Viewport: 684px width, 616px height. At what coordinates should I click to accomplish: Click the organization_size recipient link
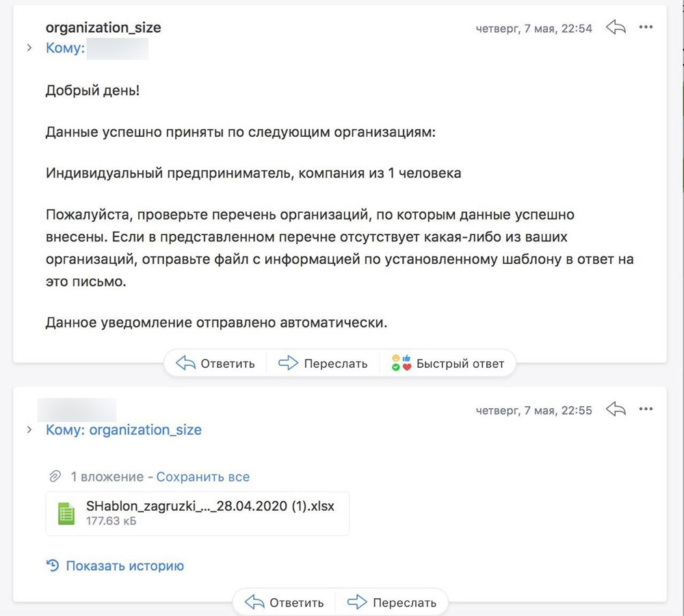pyautogui.click(x=145, y=430)
